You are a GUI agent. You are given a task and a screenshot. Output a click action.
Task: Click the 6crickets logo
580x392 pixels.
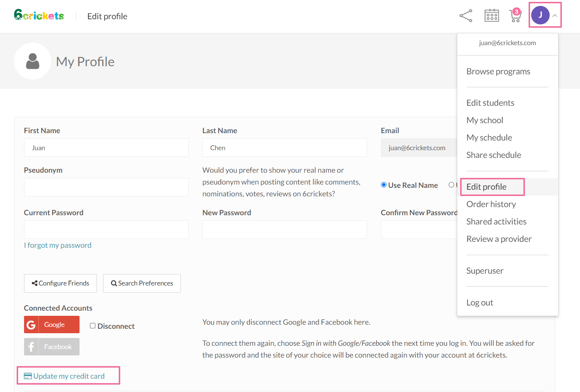pyautogui.click(x=39, y=15)
